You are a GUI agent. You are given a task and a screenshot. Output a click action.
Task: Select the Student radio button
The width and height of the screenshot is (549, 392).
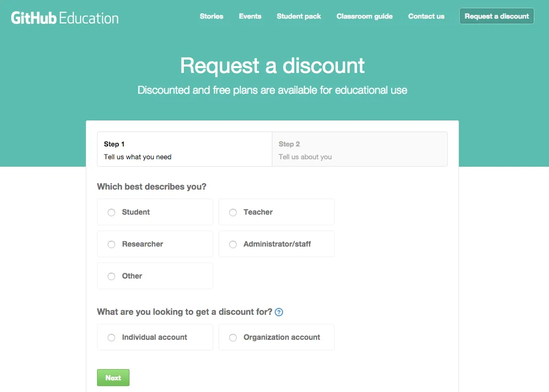pos(111,212)
